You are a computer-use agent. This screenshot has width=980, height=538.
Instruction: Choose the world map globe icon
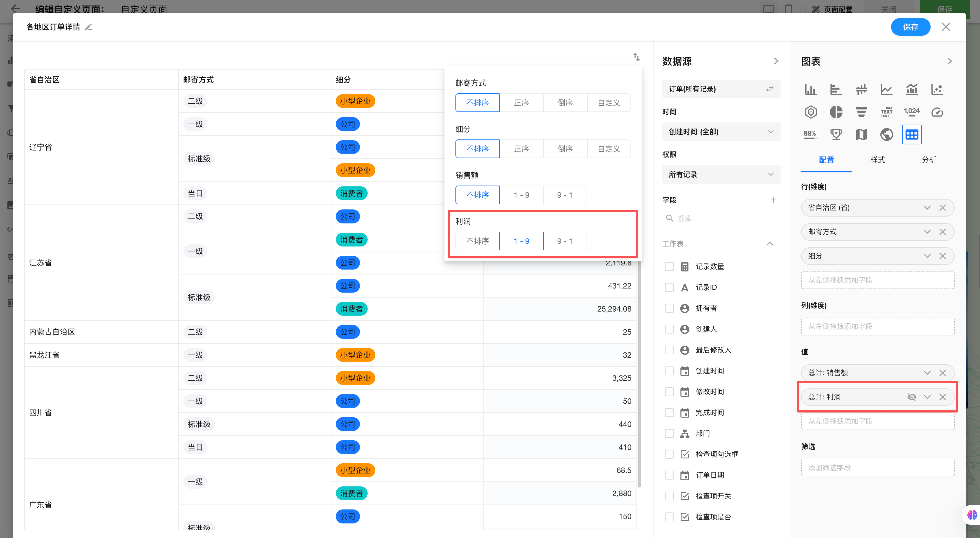point(886,134)
